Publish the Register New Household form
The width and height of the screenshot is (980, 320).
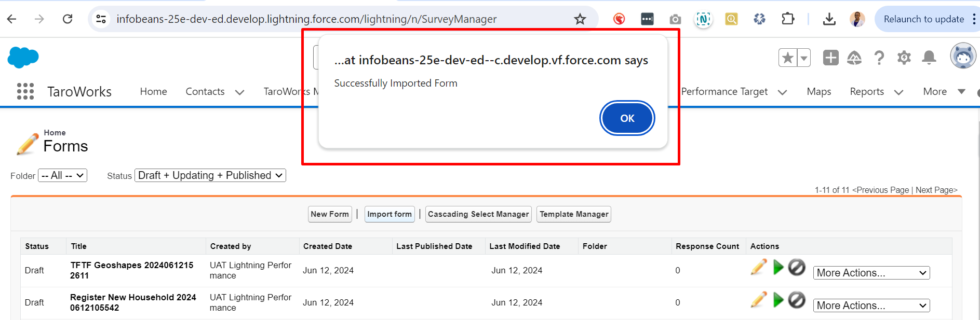778,300
